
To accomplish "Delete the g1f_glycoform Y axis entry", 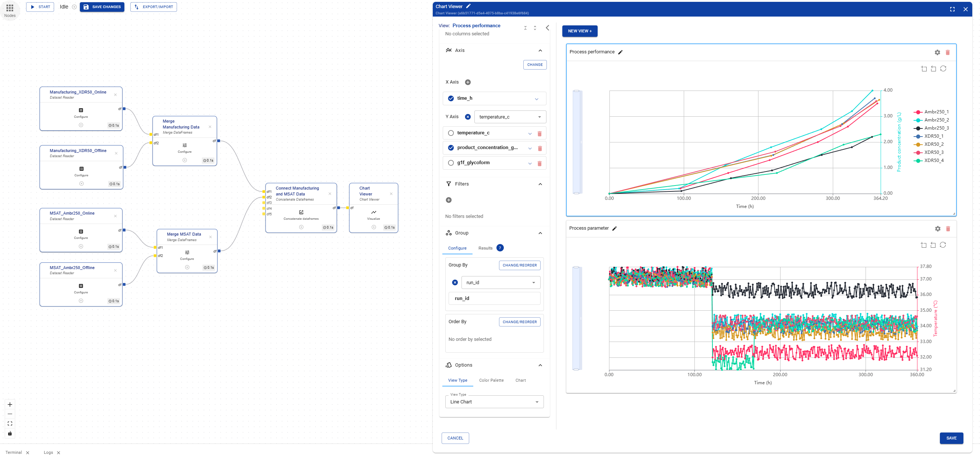I will pos(539,163).
